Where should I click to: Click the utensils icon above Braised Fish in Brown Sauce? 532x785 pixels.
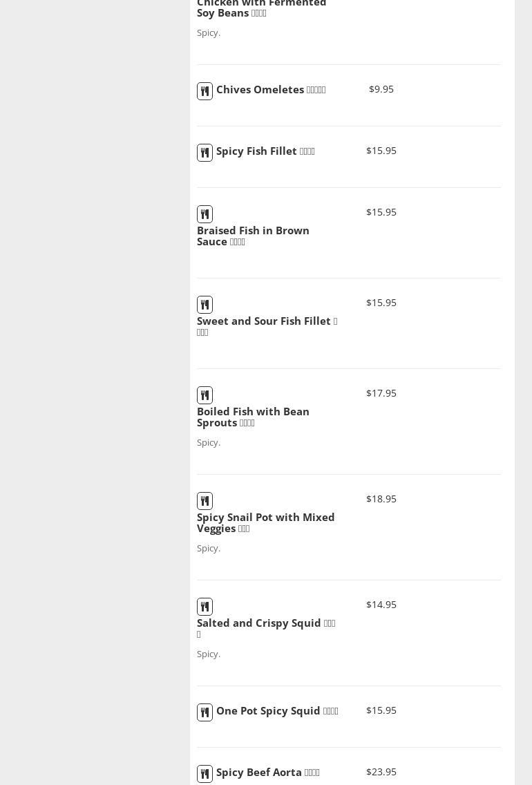pos(205,214)
